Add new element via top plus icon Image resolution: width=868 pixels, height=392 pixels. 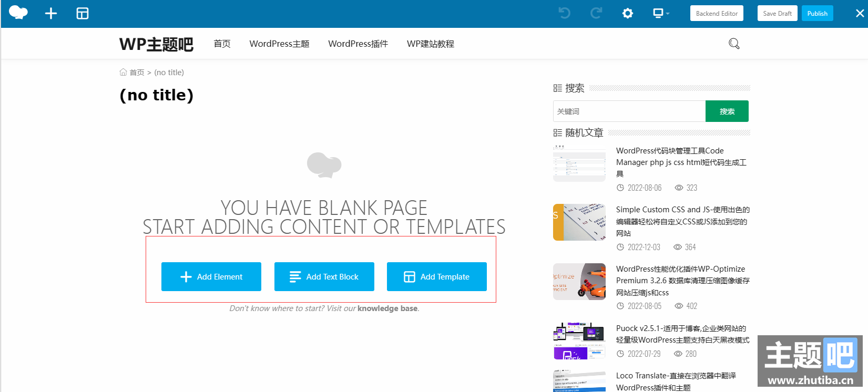(51, 14)
